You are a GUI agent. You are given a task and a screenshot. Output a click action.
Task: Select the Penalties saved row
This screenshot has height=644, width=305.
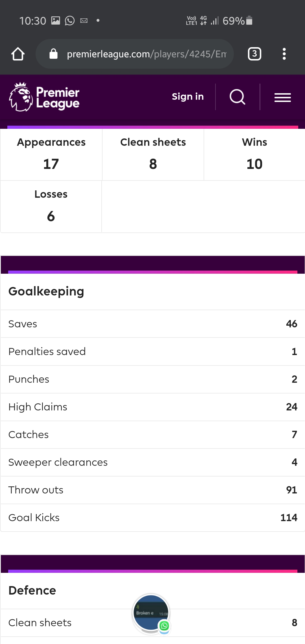pyautogui.click(x=152, y=351)
